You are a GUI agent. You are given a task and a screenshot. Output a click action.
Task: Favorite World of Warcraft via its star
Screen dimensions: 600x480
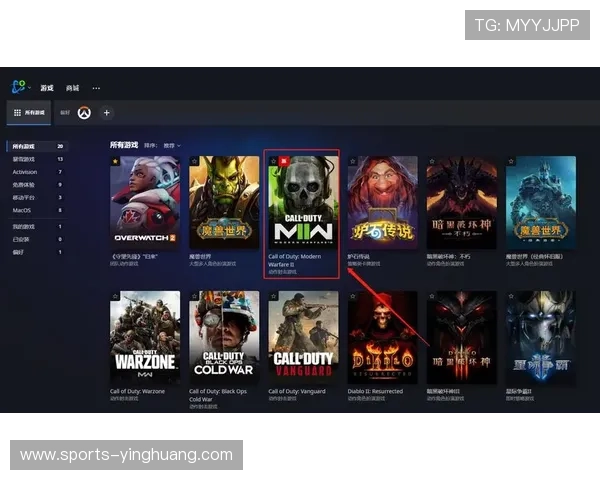pyautogui.click(x=194, y=161)
